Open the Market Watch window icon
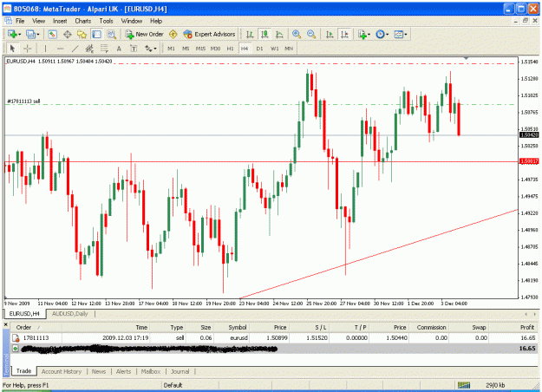542x392 pixels. (52, 34)
